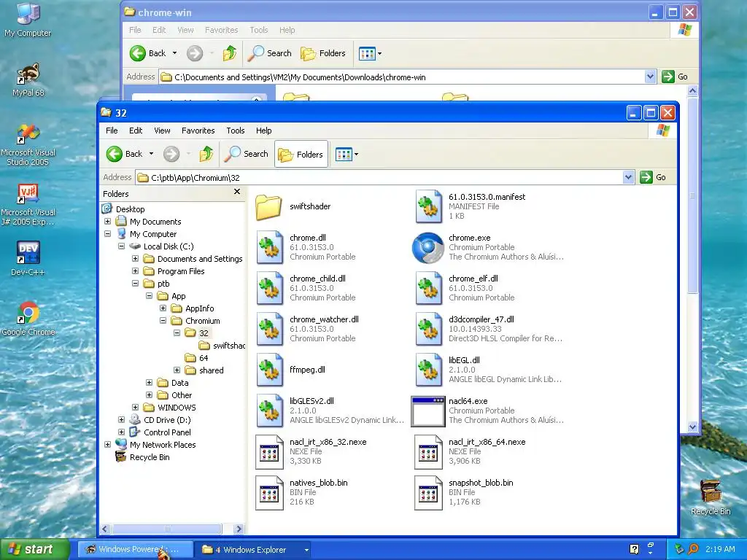Screen dimensions: 747x560
Task: Select the Google Chrome desktop shortcut
Action: [28, 319]
